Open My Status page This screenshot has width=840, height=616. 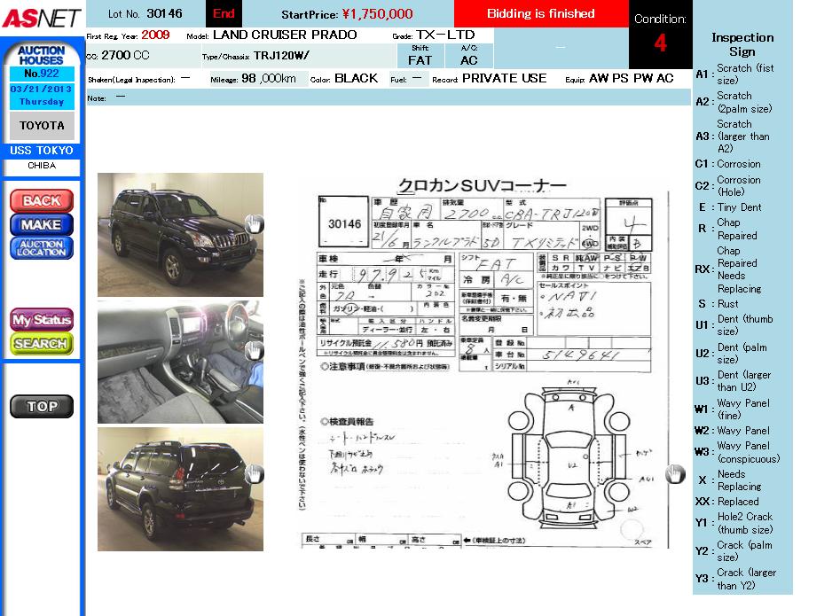coord(42,319)
